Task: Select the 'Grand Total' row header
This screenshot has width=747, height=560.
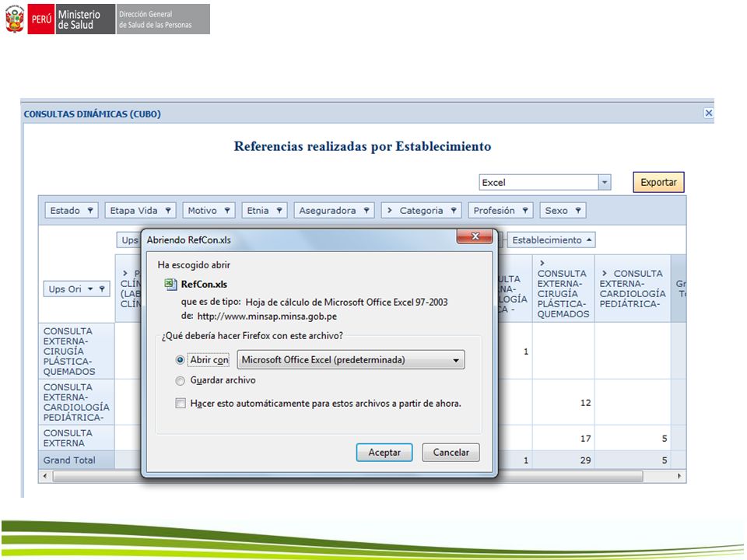Action: coord(76,460)
